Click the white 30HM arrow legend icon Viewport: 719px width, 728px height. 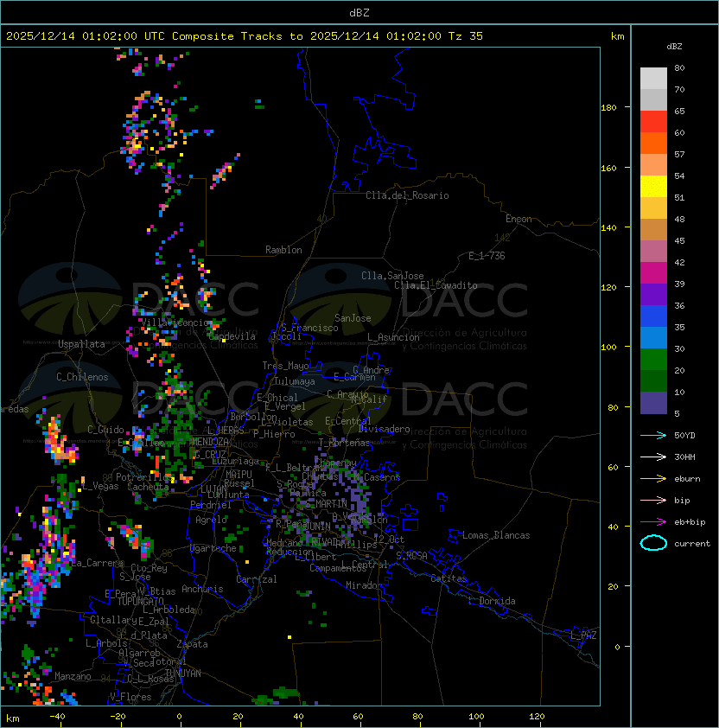coord(653,457)
